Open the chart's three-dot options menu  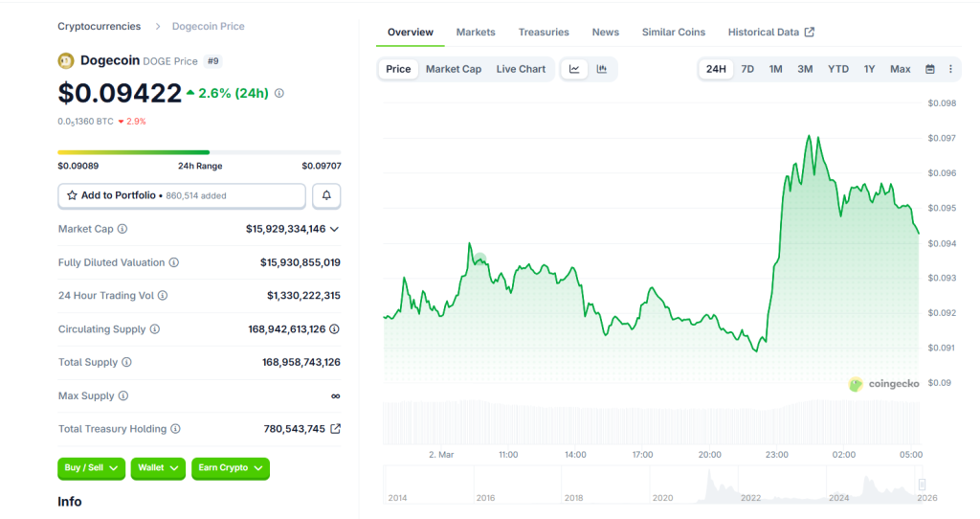point(950,69)
